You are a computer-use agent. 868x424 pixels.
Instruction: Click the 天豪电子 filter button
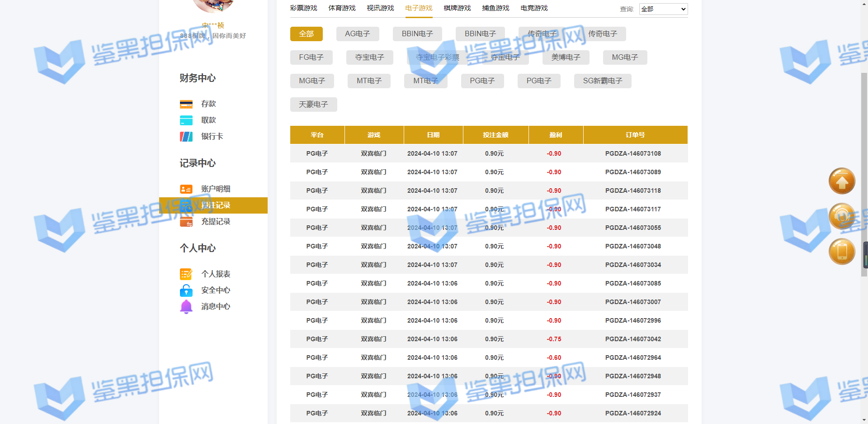pyautogui.click(x=313, y=105)
